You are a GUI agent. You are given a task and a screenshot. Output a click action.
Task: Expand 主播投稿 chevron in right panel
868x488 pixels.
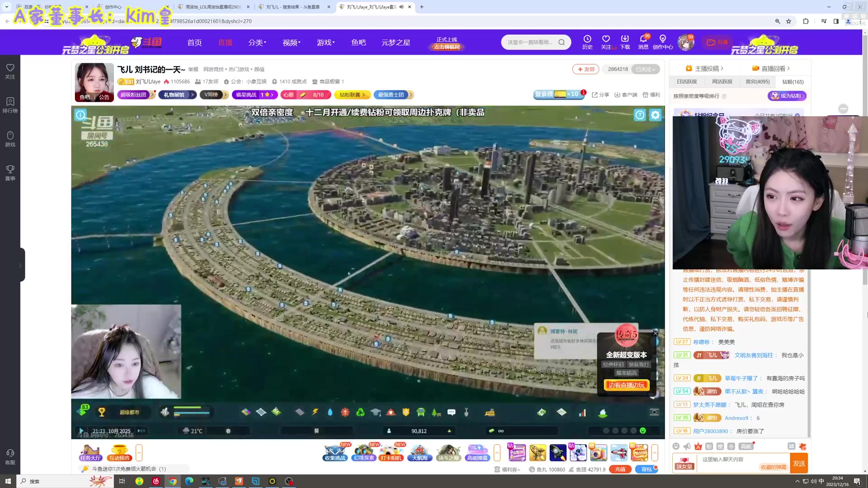pos(722,68)
